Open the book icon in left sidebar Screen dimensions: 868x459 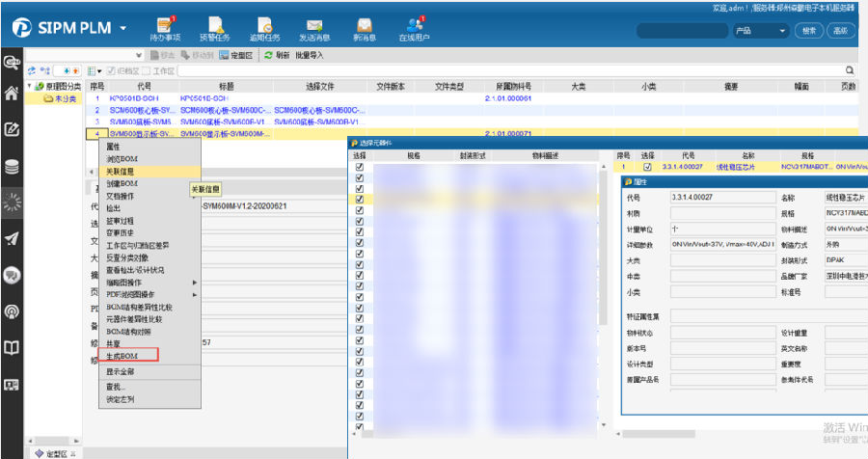[13, 348]
